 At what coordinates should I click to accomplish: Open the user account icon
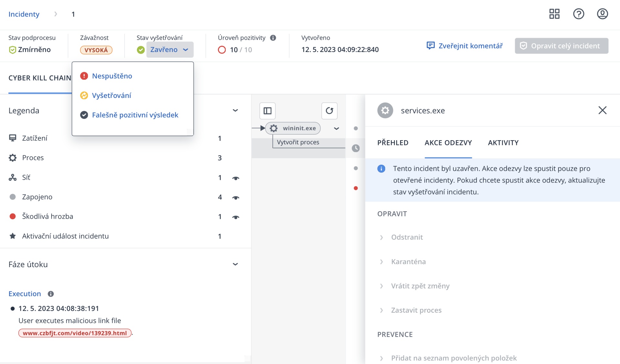pos(603,14)
